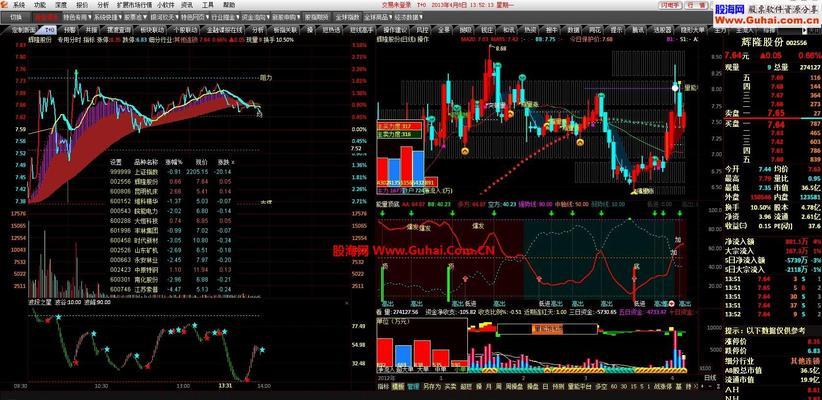Click the 净流入额 row in right panel
Image resolution: width=822 pixels, height=400 pixels.
[x=772, y=242]
